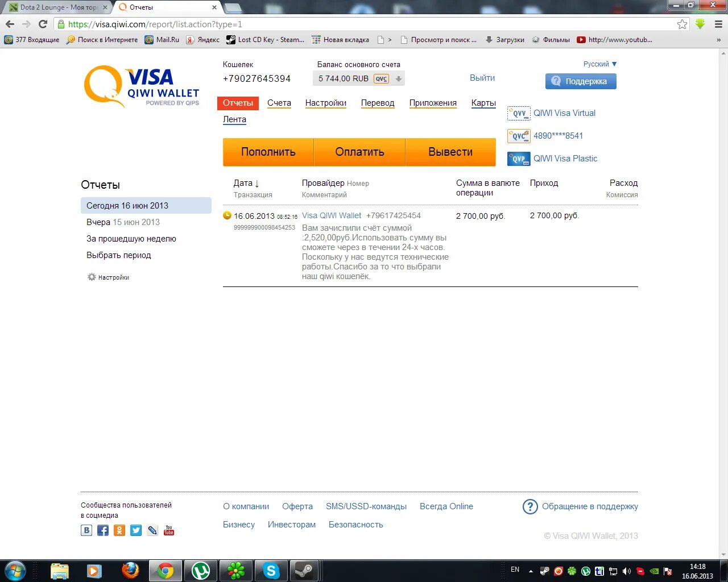
Task: Click the Odnoklassniki social icon
Action: click(x=119, y=530)
